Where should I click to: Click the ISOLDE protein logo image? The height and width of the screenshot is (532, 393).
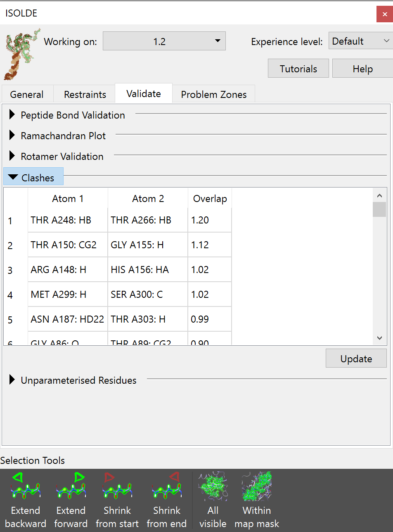(x=22, y=54)
